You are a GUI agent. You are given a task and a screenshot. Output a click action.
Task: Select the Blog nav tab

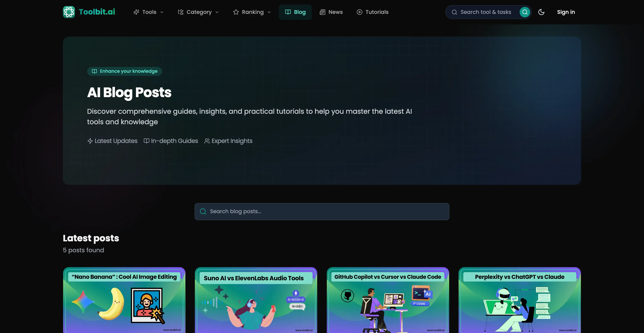click(x=295, y=12)
